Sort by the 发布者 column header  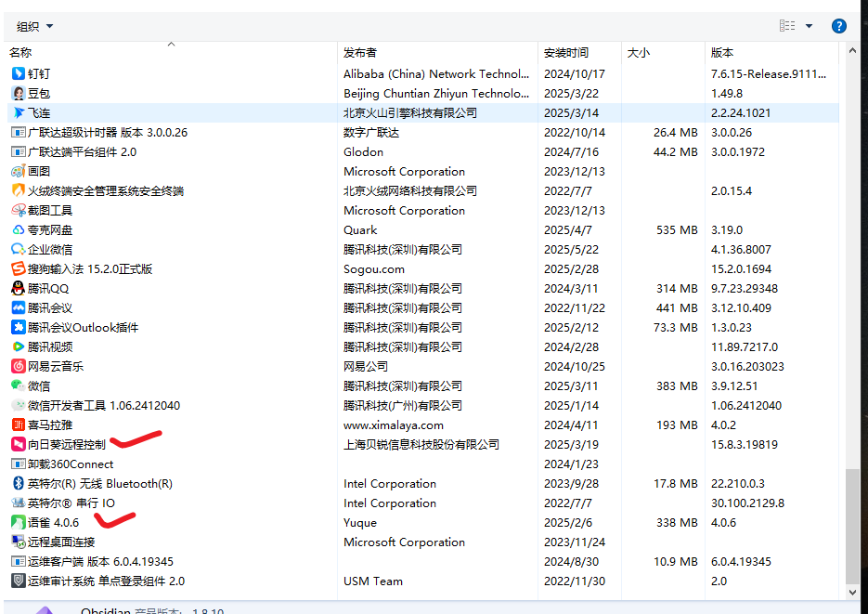437,53
